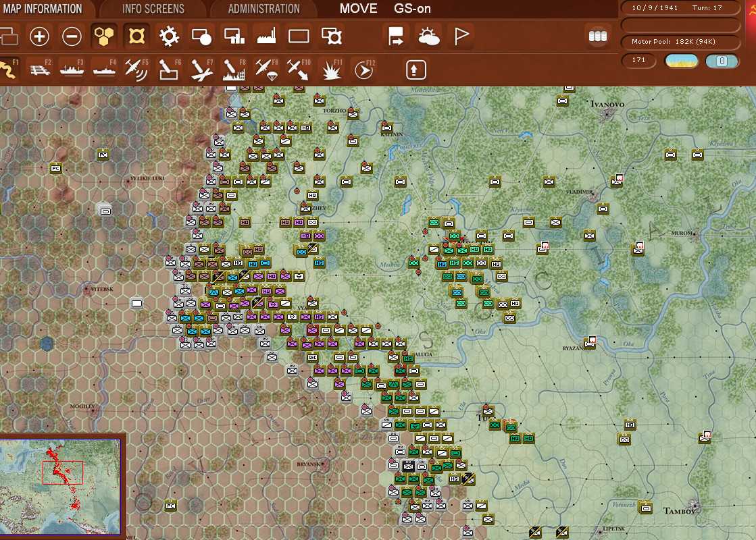
Task: Click the Bryansk city marker
Action: click(x=324, y=464)
